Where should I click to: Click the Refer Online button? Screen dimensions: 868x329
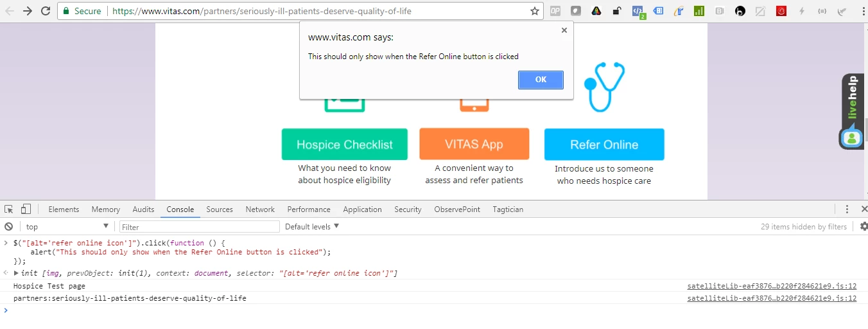(x=604, y=145)
